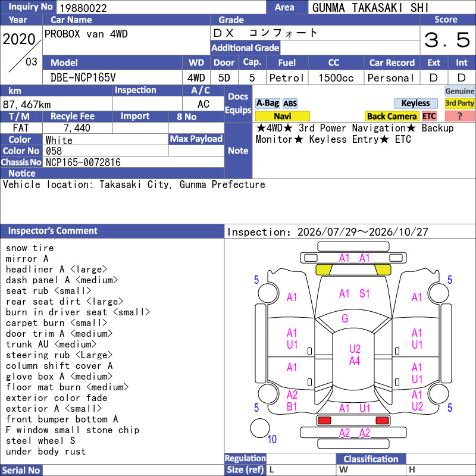Viewport: 476px width, 476px height.
Task: Click the transmission value FAT
Action: click(21, 128)
